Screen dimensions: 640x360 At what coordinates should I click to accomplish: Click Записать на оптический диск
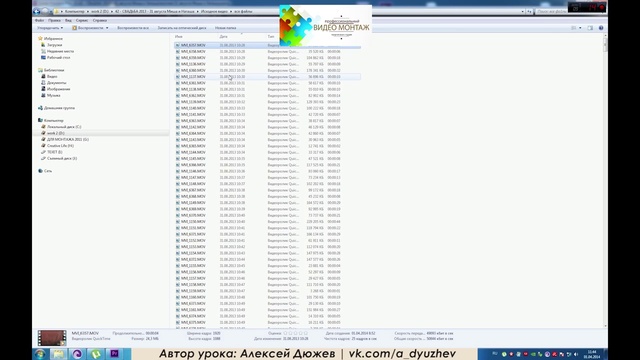pos(182,28)
